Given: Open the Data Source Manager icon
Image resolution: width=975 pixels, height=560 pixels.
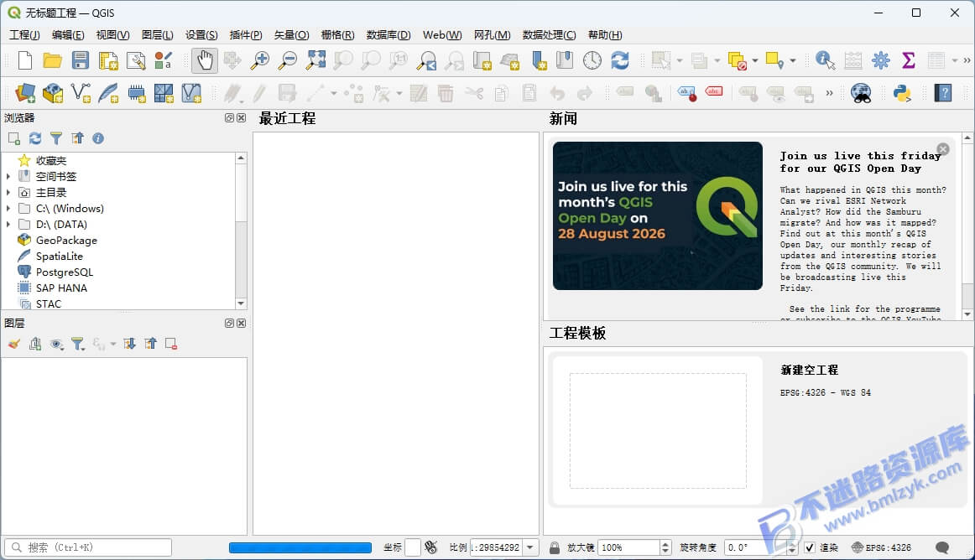Looking at the screenshot, I should [25, 93].
